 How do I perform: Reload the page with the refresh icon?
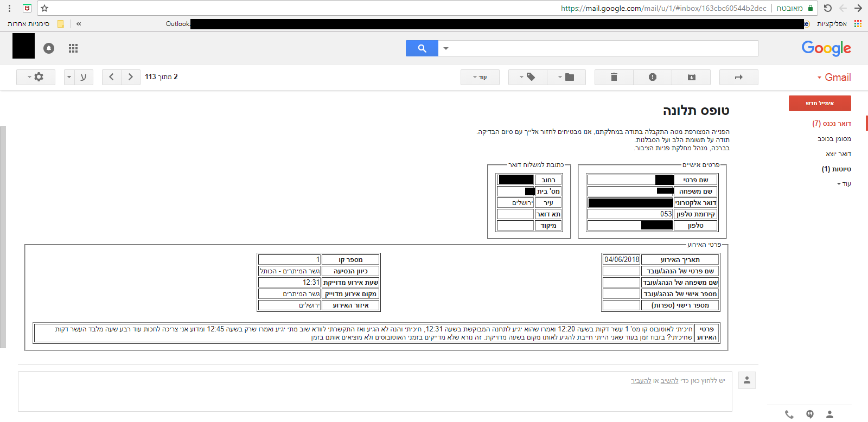pos(828,8)
